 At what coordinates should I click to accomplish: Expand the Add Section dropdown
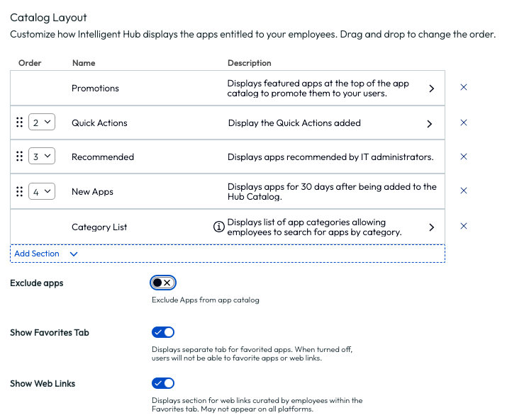(x=45, y=253)
